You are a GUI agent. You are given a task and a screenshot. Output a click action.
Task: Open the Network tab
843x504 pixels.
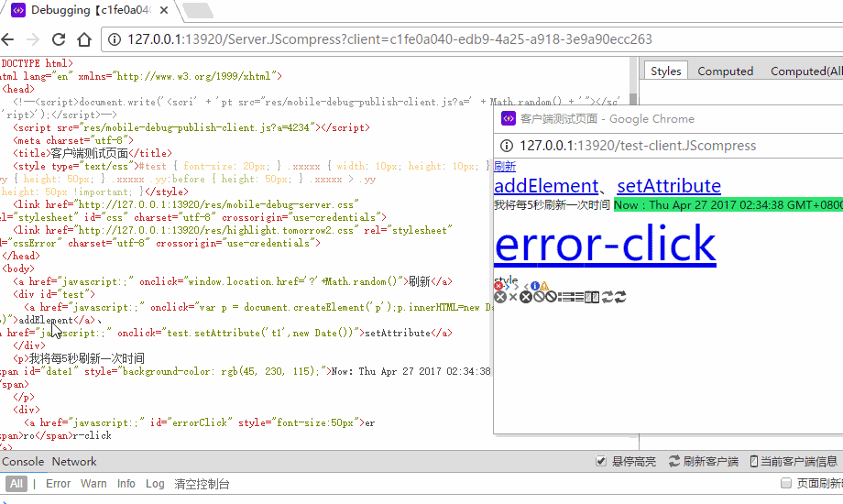[74, 462]
